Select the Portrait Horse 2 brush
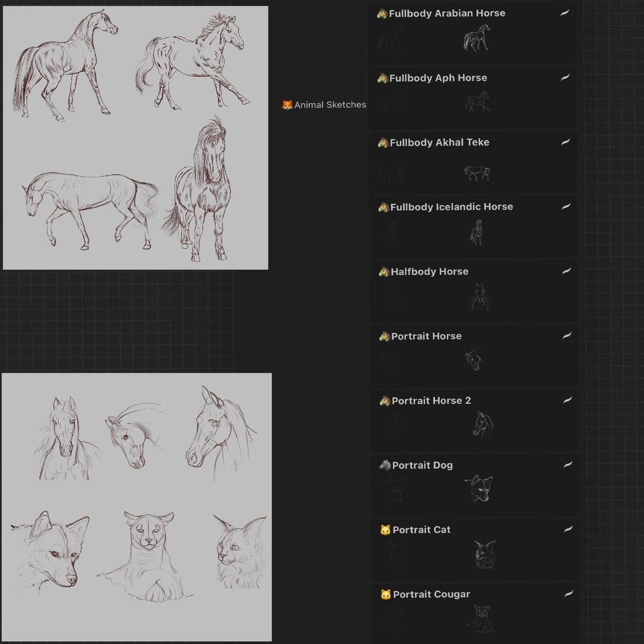 pyautogui.click(x=474, y=420)
